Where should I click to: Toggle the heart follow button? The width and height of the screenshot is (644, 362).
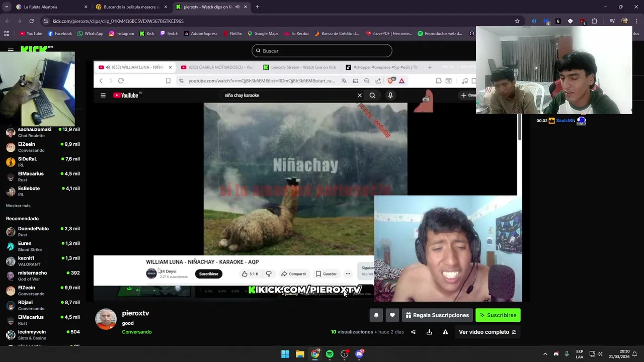392,315
